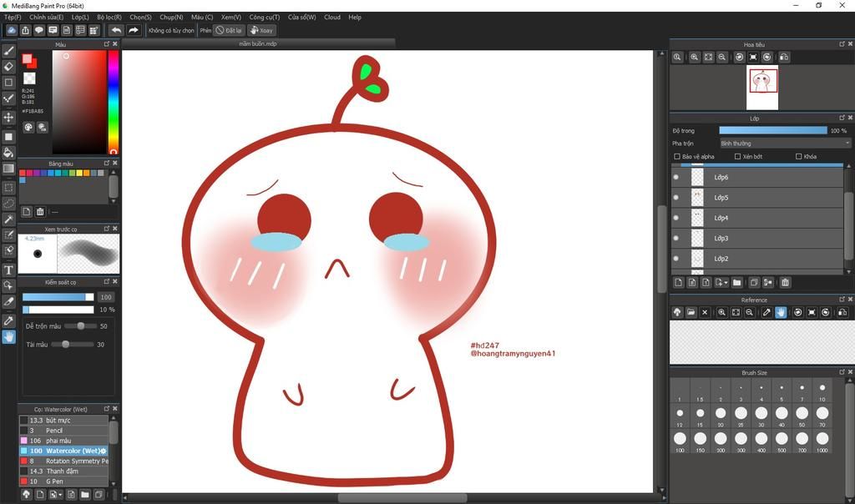The width and height of the screenshot is (855, 504).
Task: Enable the Bảo vệ alpha checkbox
Action: (677, 156)
